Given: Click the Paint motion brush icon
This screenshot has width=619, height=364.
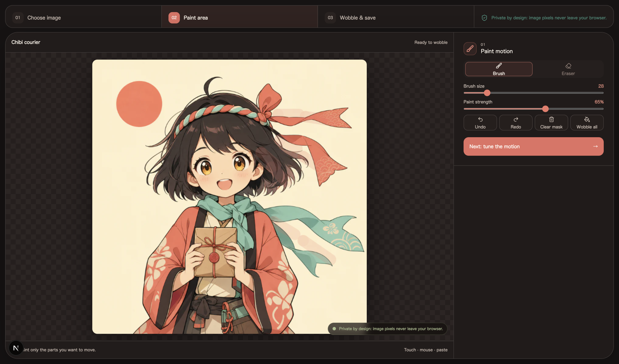Looking at the screenshot, I should coord(470,48).
